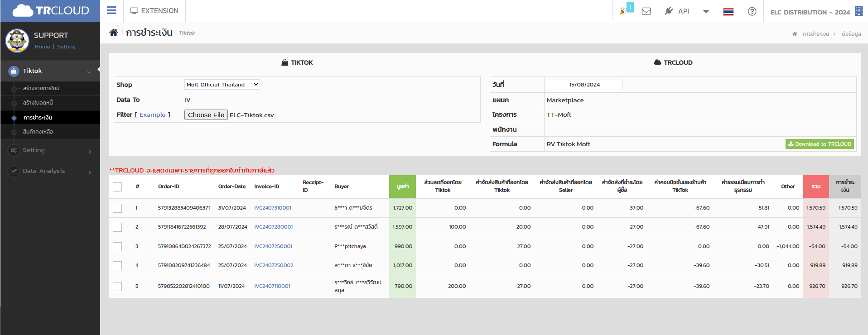Open the API plug menu
This screenshot has width=868, height=335.
pos(677,11)
